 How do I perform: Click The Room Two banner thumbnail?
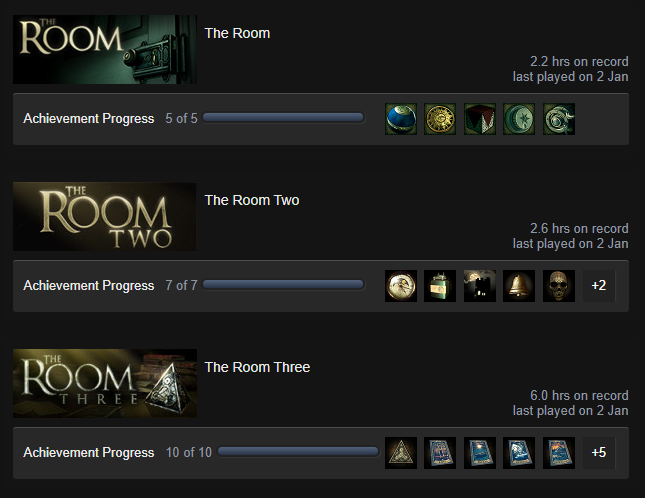[104, 217]
